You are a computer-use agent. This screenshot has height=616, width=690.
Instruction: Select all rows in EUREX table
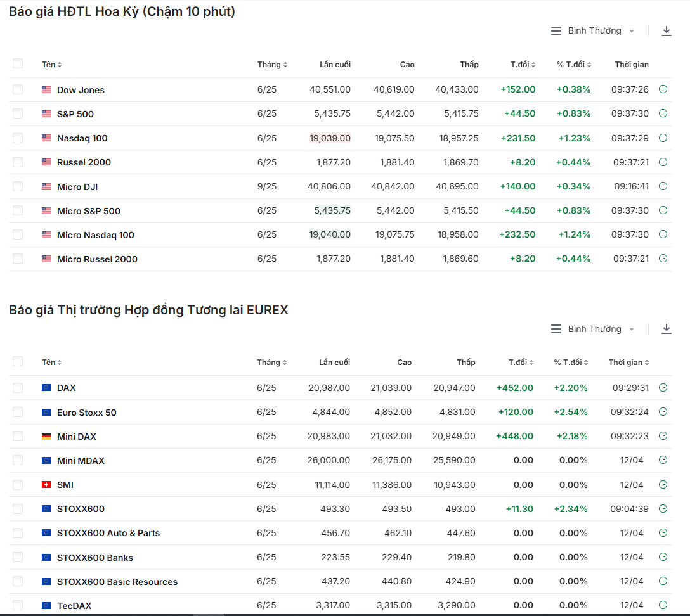pyautogui.click(x=18, y=362)
